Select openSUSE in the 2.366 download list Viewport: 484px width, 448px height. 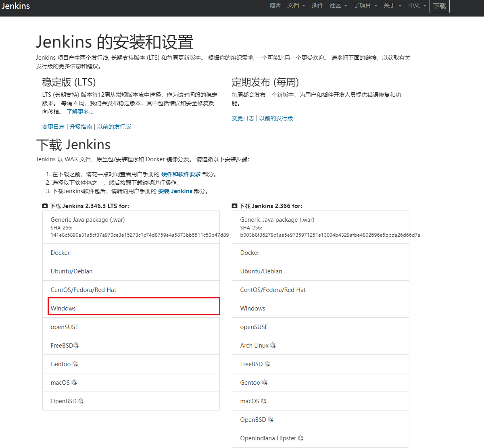pos(321,327)
